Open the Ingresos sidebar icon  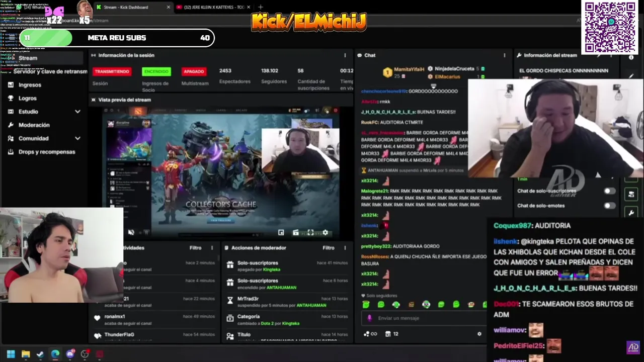click(x=11, y=85)
